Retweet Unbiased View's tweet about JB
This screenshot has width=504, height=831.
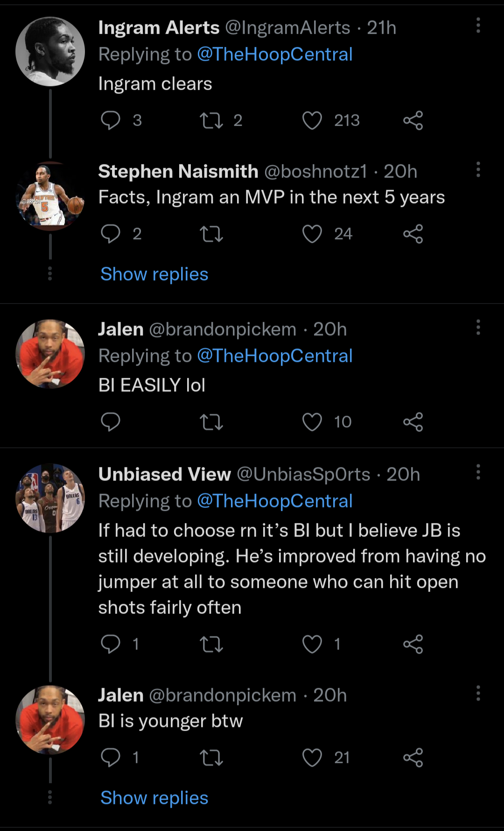(x=211, y=644)
